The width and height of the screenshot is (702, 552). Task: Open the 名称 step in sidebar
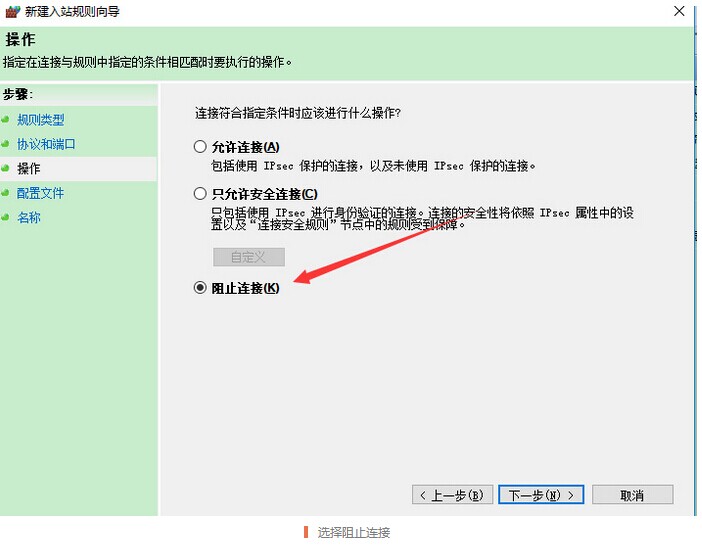tap(29, 218)
